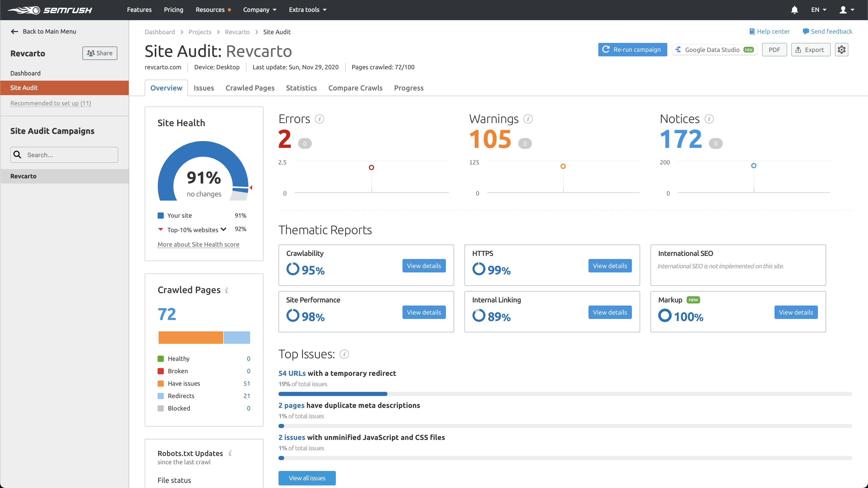Viewport: 868px width, 488px height.
Task: Click the PDF export icon
Action: coord(774,50)
